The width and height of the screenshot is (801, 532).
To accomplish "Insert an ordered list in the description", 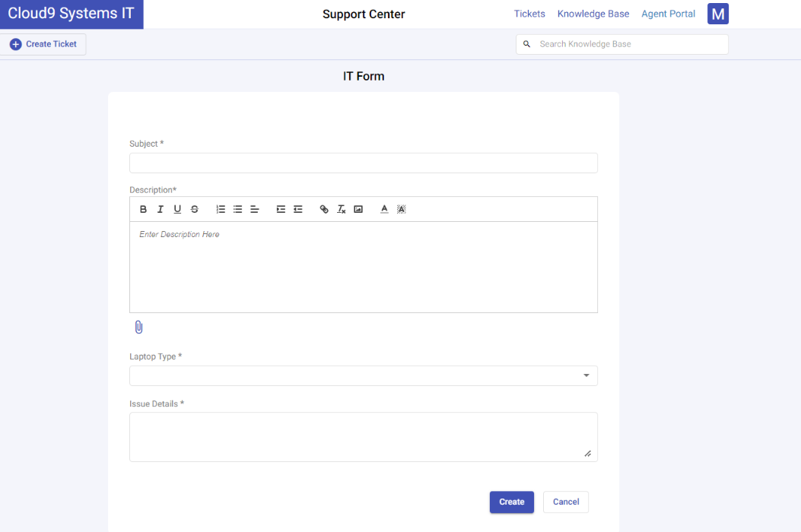I will pyautogui.click(x=220, y=209).
